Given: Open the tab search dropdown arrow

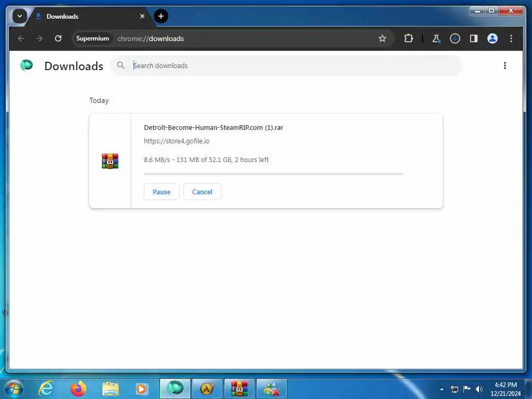Looking at the screenshot, I should tap(19, 16).
